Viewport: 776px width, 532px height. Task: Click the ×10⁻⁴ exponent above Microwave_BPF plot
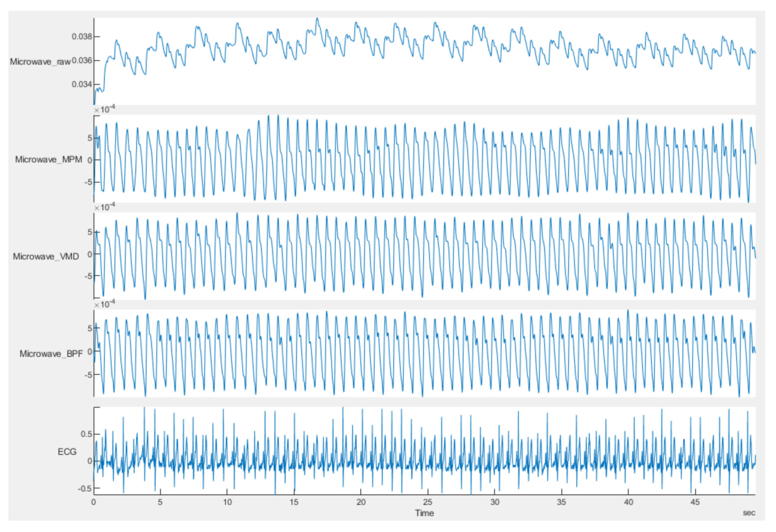105,304
